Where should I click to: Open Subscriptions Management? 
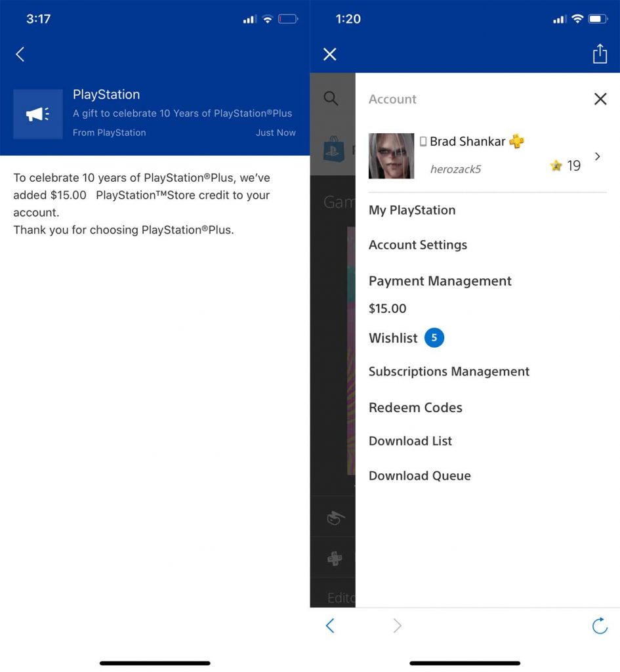449,371
